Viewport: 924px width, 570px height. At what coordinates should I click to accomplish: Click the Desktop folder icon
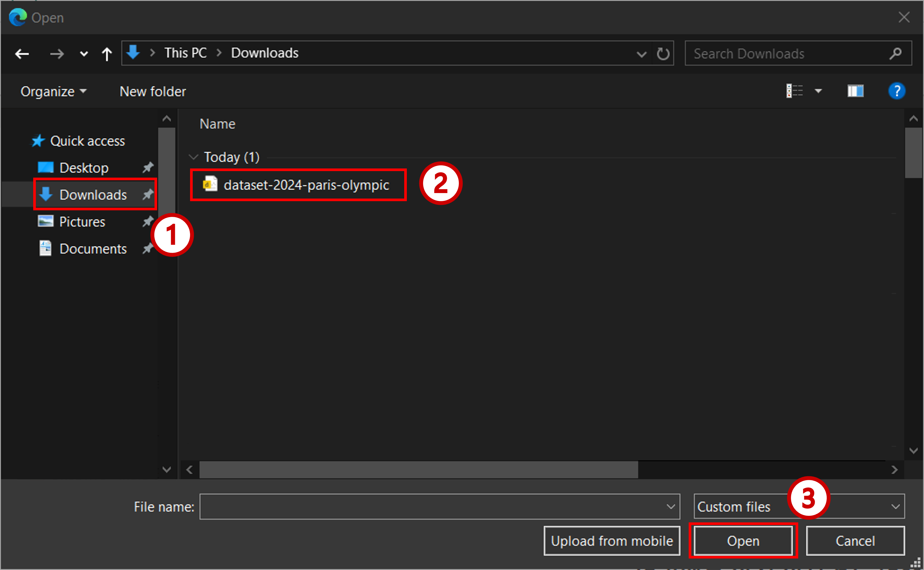(45, 167)
